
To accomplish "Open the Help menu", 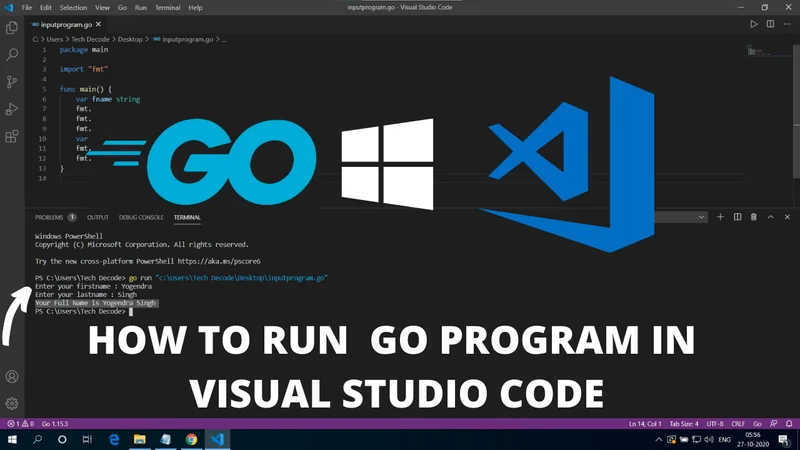I will coord(195,8).
